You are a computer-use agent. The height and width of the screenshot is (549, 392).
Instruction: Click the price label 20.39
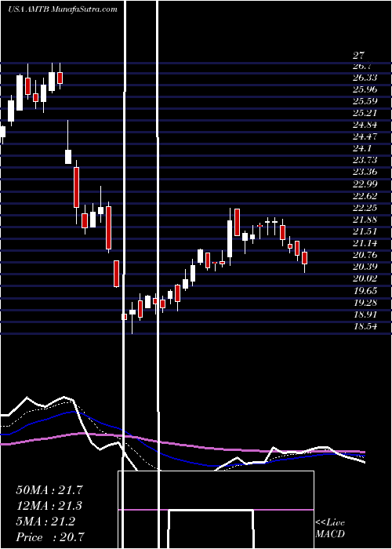[366, 267]
